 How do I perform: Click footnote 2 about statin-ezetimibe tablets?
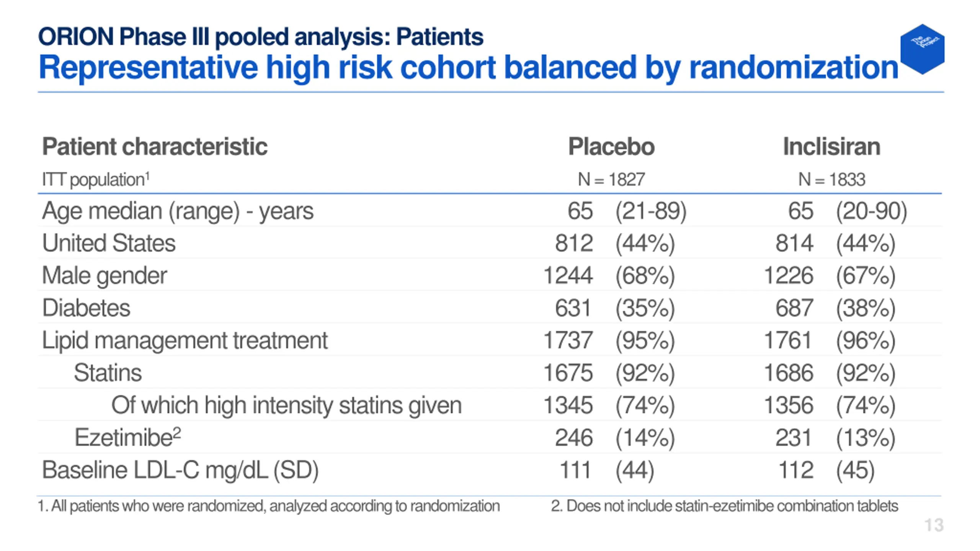click(x=724, y=506)
